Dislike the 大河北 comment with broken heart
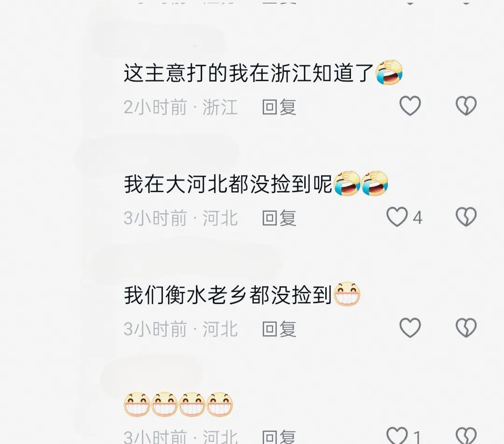This screenshot has height=444, width=504. [x=466, y=216]
